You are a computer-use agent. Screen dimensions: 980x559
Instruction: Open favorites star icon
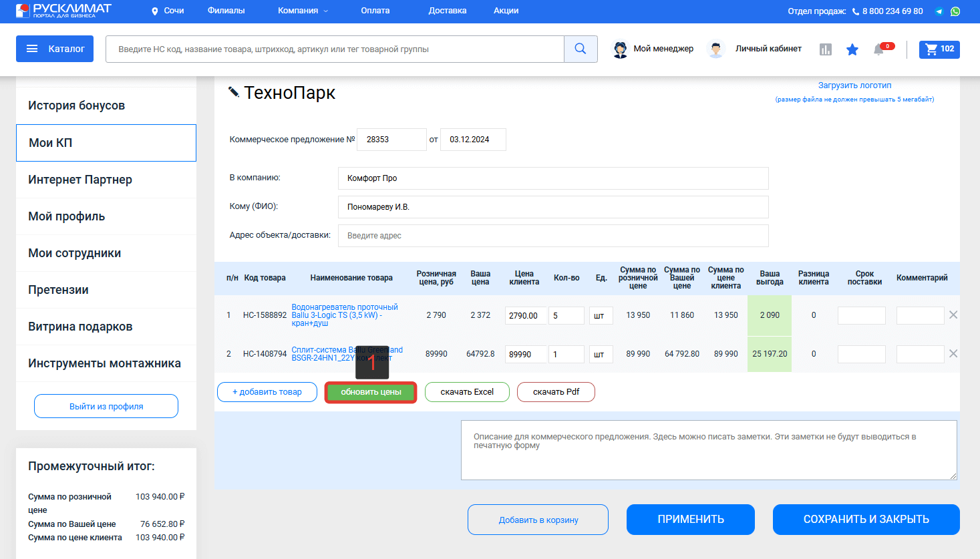point(852,49)
